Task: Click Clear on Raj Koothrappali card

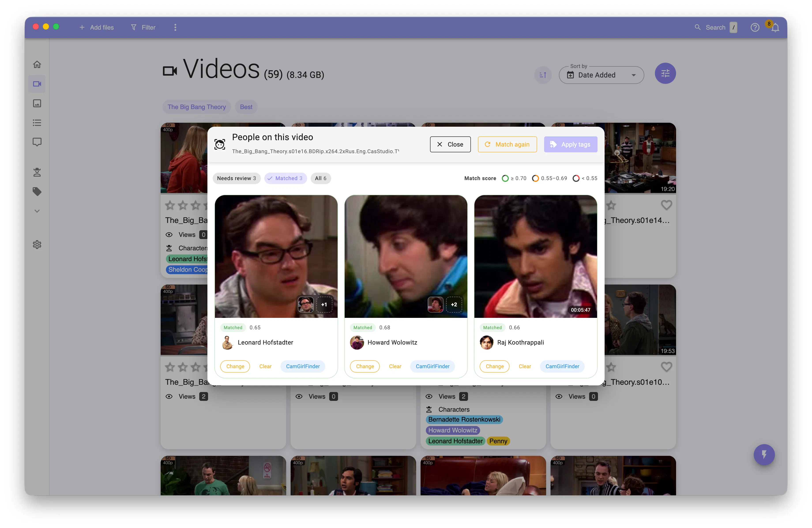Action: pos(524,366)
